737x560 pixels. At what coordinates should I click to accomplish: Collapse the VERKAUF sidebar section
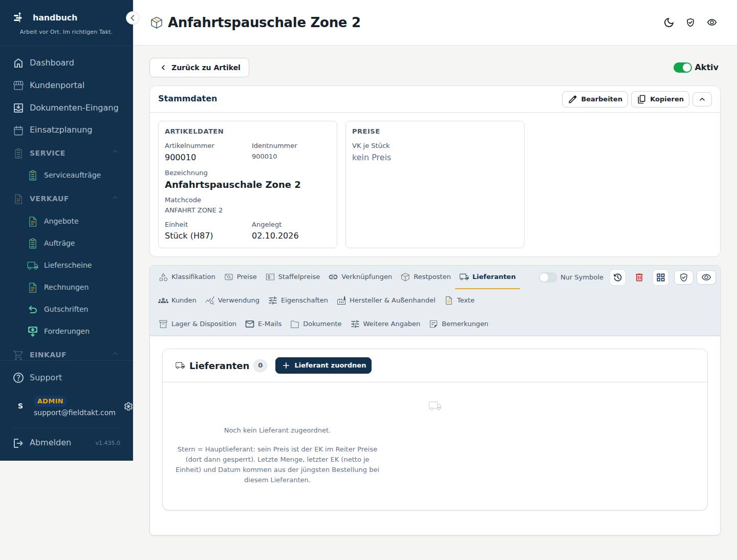[115, 198]
